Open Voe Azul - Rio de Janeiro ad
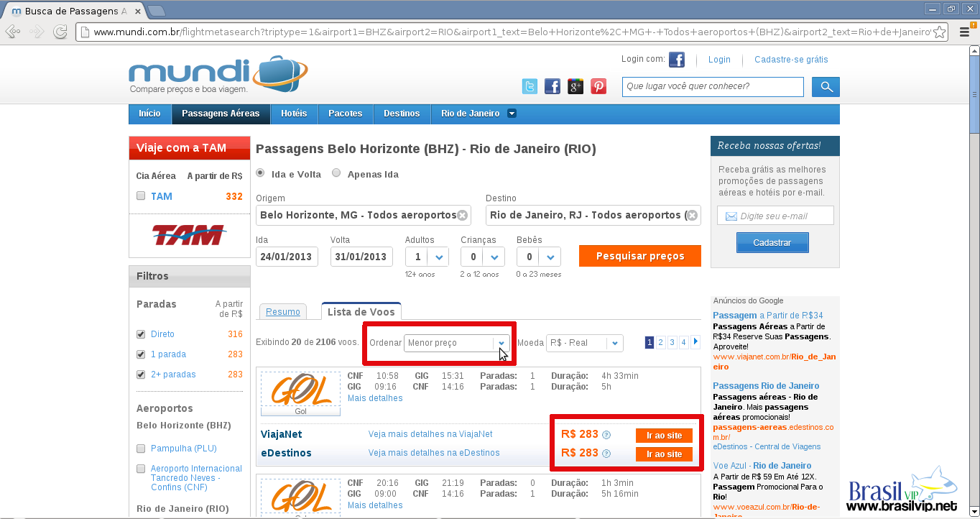The height and width of the screenshot is (519, 980). click(x=762, y=466)
